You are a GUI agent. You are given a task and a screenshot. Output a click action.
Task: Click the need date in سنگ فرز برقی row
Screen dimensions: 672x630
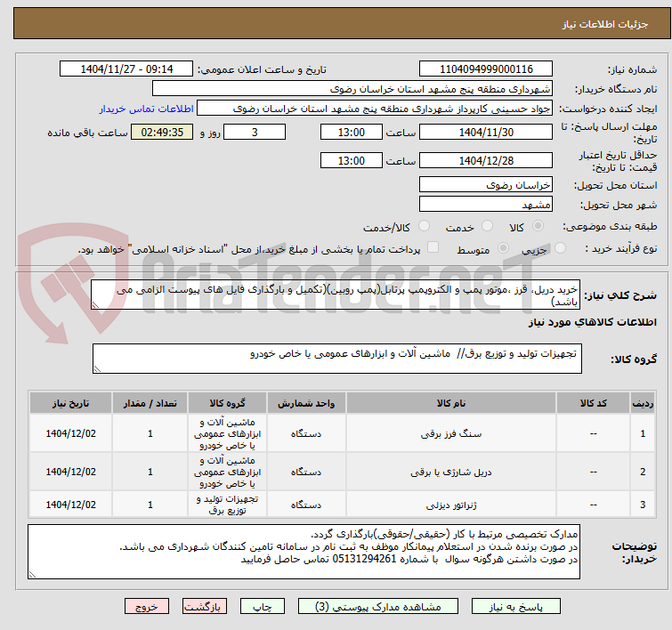pos(70,433)
